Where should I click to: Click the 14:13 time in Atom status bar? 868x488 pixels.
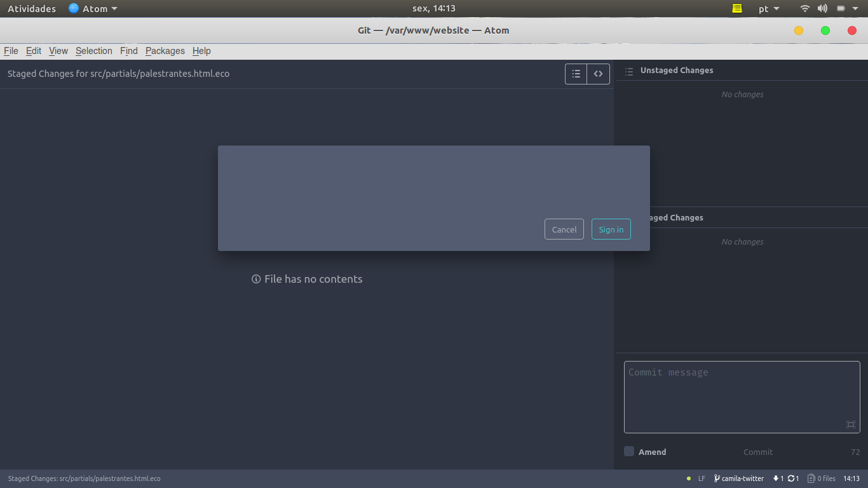click(x=851, y=478)
